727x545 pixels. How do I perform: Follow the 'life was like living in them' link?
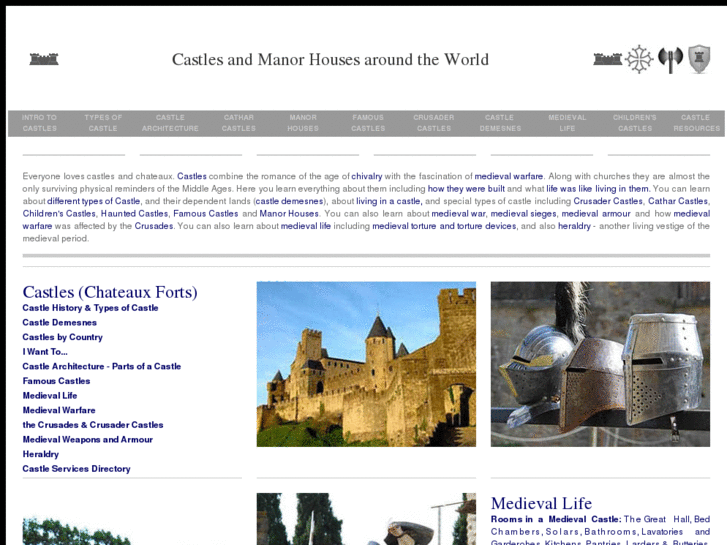[597, 189]
